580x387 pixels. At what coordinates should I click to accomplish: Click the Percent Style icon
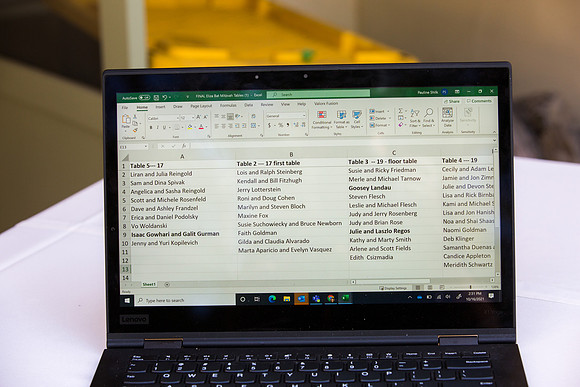[280, 125]
